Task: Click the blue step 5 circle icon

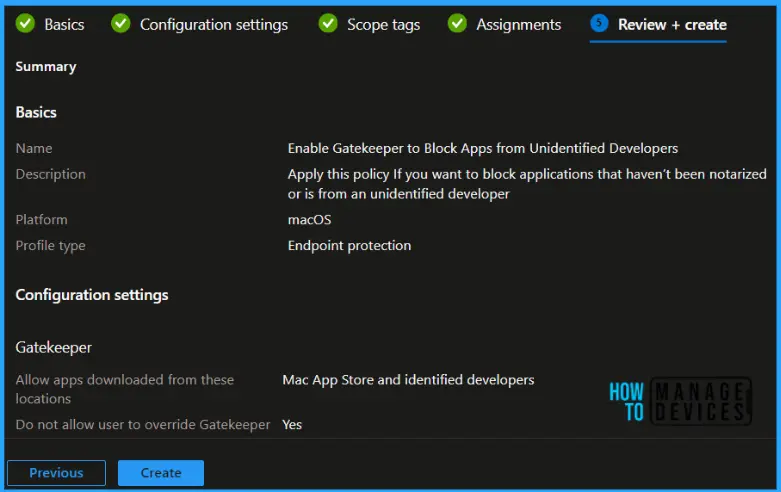Action: (599, 23)
